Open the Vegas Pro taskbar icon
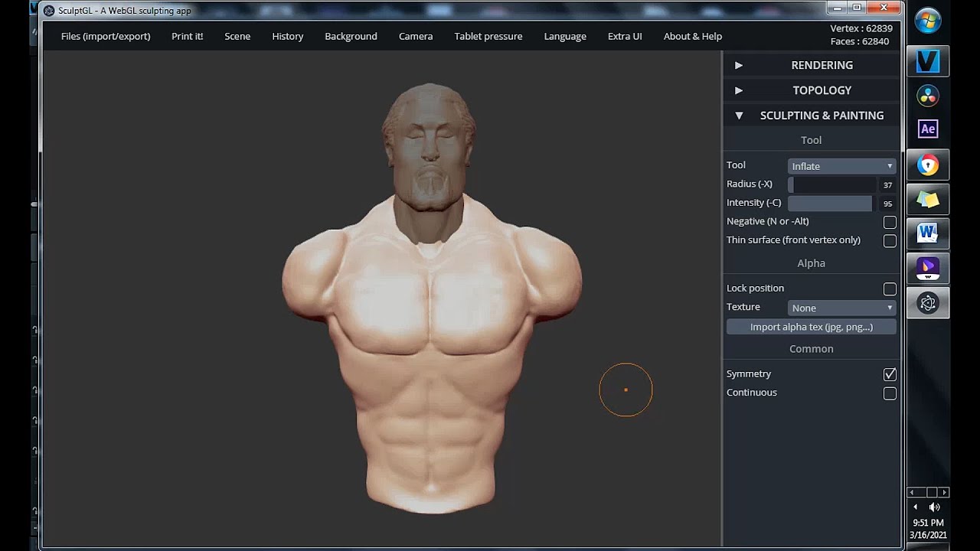The image size is (980, 551). point(928,61)
